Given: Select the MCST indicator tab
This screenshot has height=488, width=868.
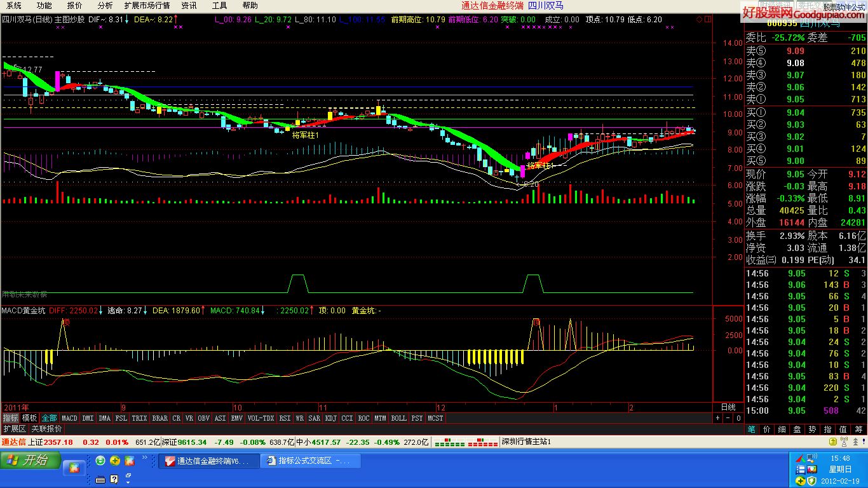Looking at the screenshot, I should coord(435,418).
